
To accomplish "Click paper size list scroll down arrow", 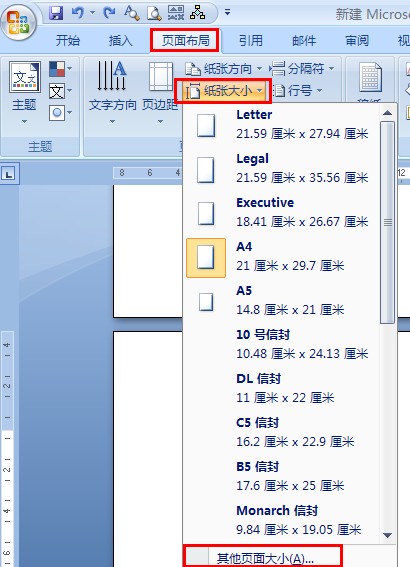I will (388, 535).
